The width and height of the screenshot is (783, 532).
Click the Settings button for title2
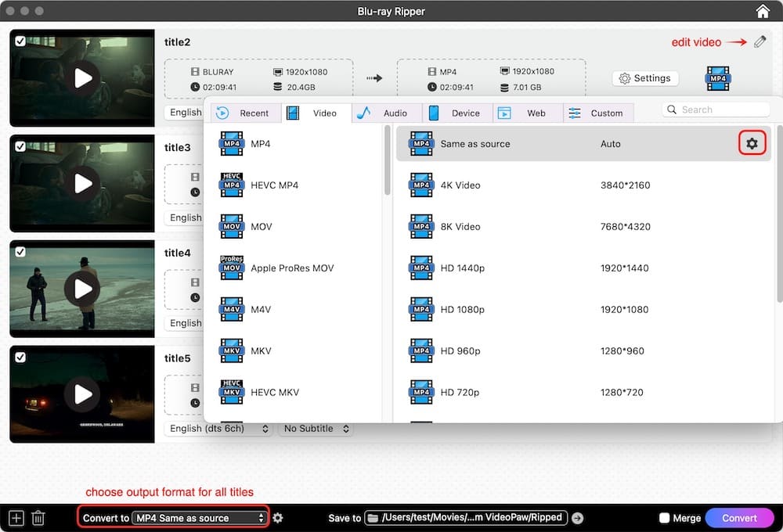644,78
